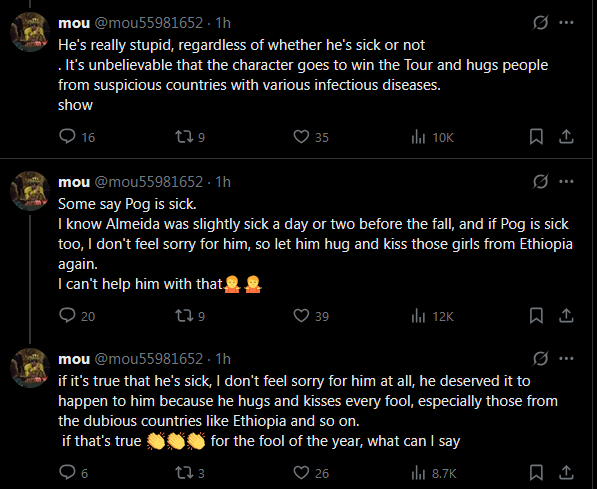Open more options menu on first tweet
The width and height of the screenshot is (602, 489).
point(567,22)
